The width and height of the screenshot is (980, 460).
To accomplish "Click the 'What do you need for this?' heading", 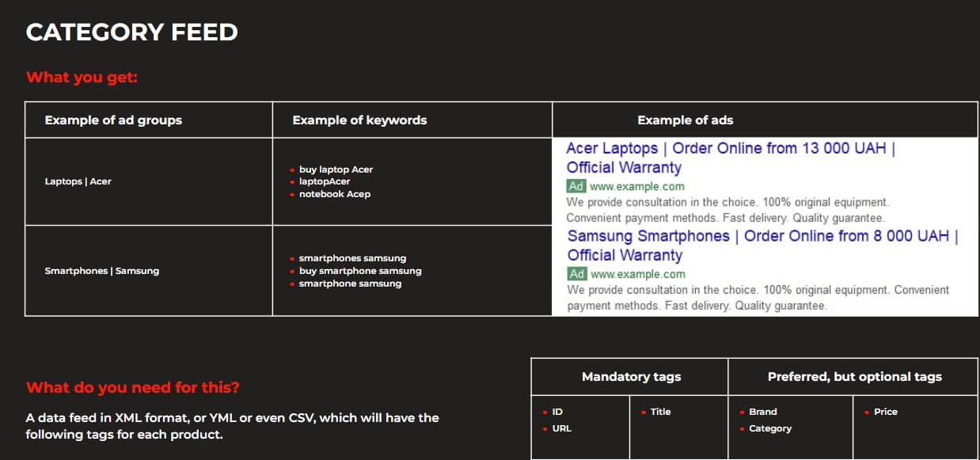I will tap(133, 388).
